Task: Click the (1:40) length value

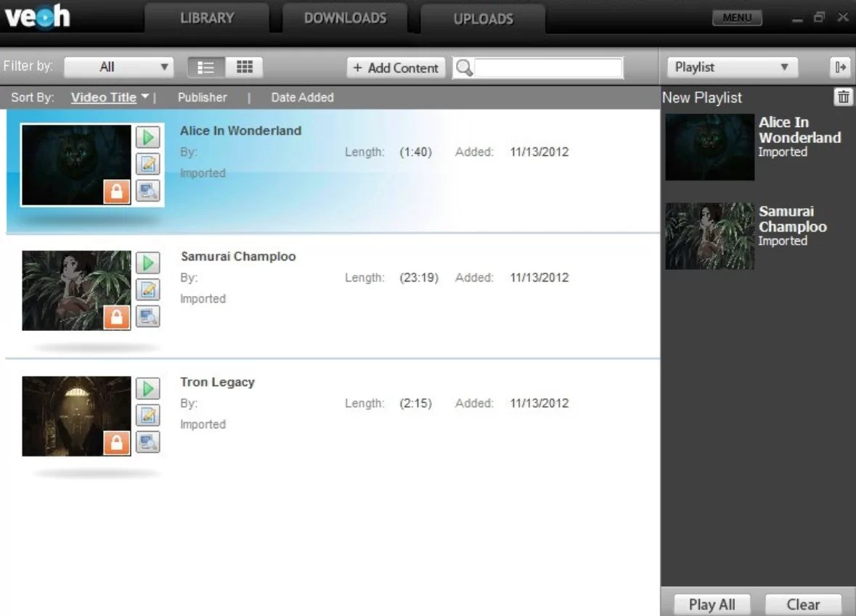Action: (x=415, y=152)
